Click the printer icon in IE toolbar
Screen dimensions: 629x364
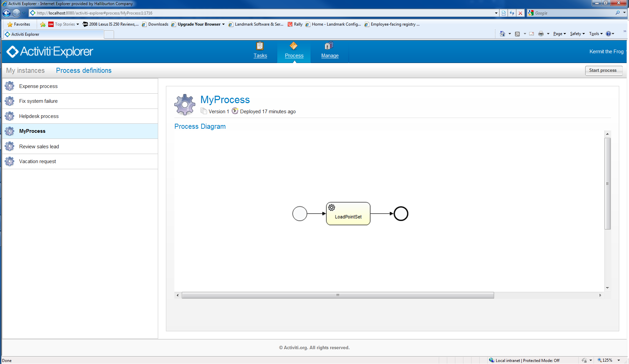(x=541, y=34)
